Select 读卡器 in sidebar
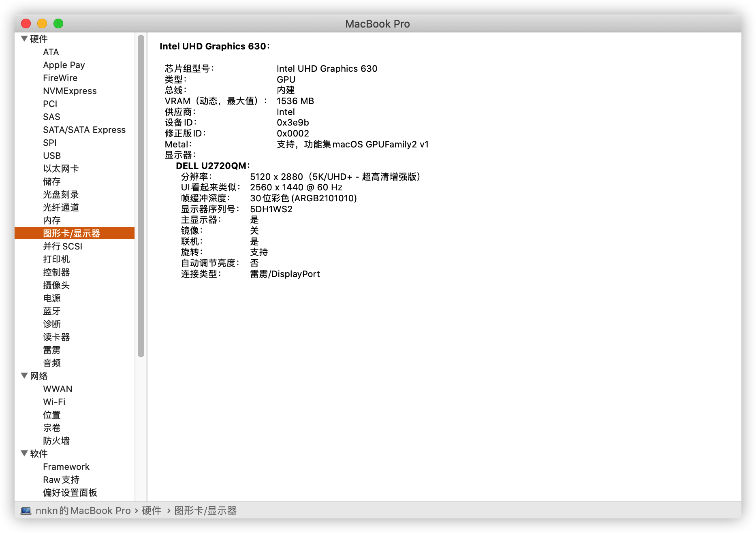Image resolution: width=756 pixels, height=533 pixels. 56,337
